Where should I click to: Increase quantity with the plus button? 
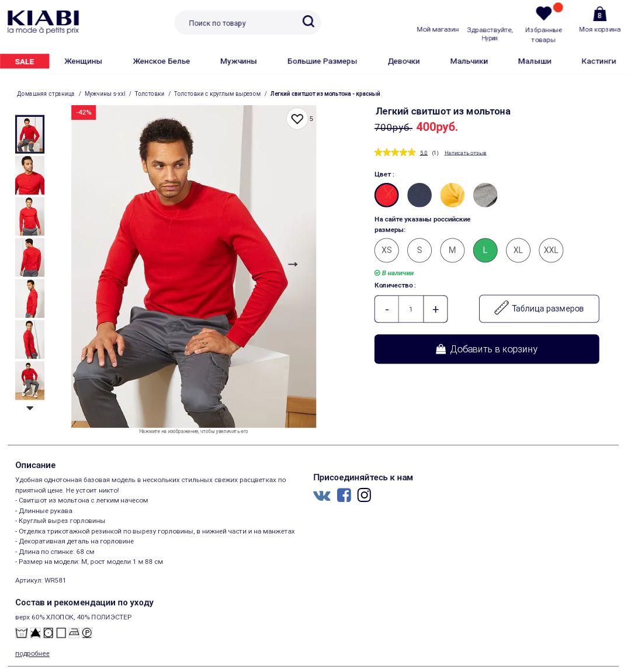click(x=435, y=309)
